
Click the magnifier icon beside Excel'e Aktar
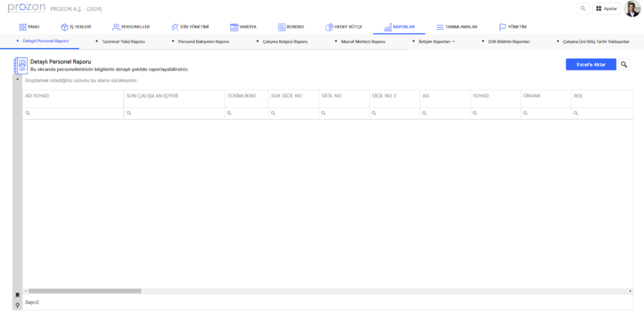coord(624,65)
